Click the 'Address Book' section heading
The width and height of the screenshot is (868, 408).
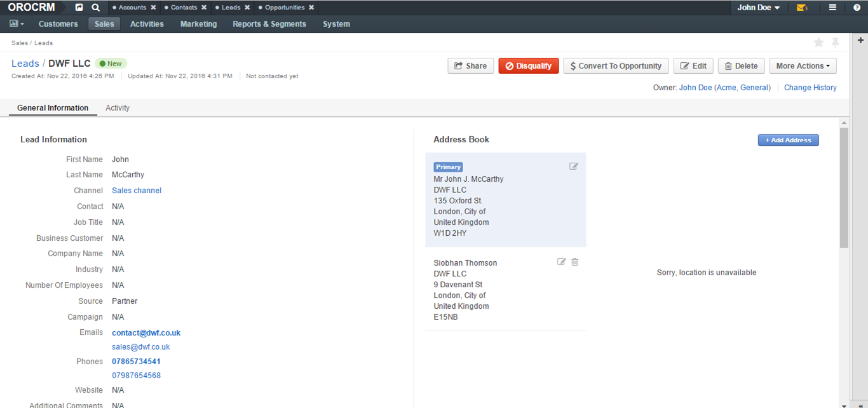tap(461, 140)
